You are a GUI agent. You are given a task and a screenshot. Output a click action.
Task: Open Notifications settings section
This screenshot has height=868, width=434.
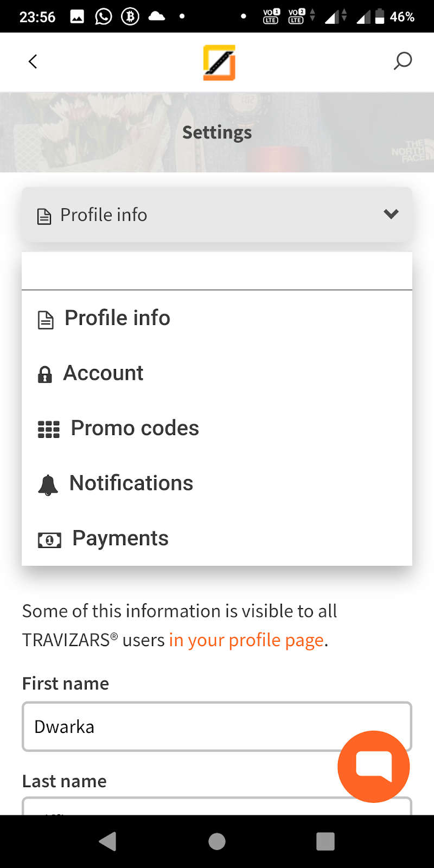point(131,483)
